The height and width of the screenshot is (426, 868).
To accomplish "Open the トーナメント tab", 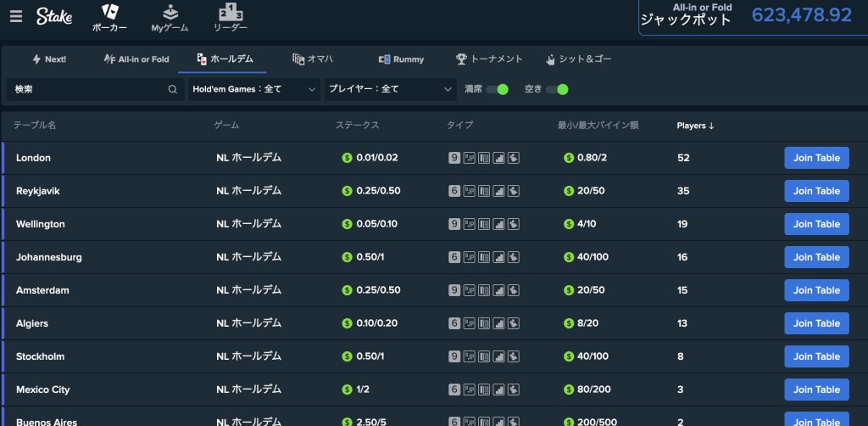I will (x=489, y=59).
